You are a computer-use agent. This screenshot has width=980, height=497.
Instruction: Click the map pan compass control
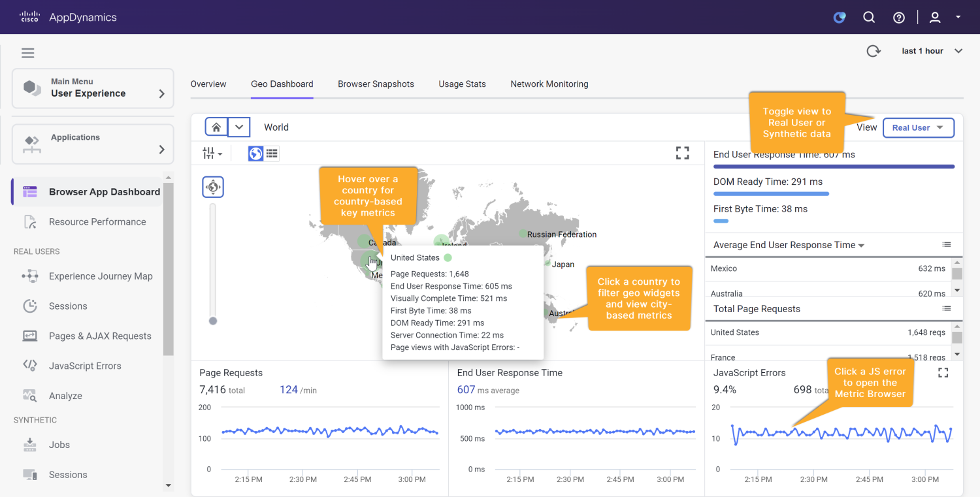click(213, 187)
